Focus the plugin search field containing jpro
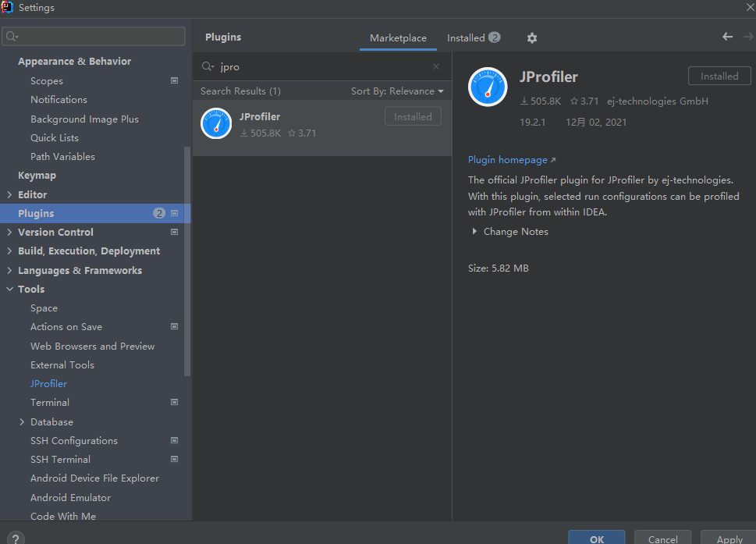756x544 pixels. tap(322, 66)
